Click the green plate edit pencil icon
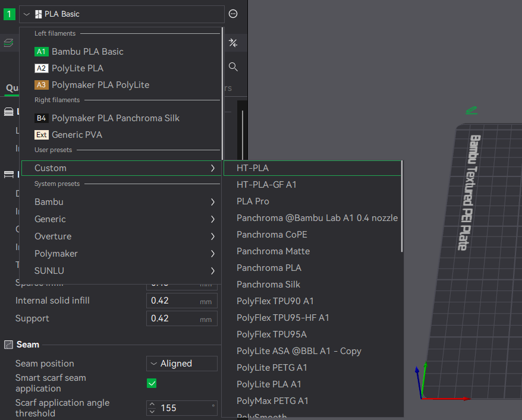 (x=471, y=110)
